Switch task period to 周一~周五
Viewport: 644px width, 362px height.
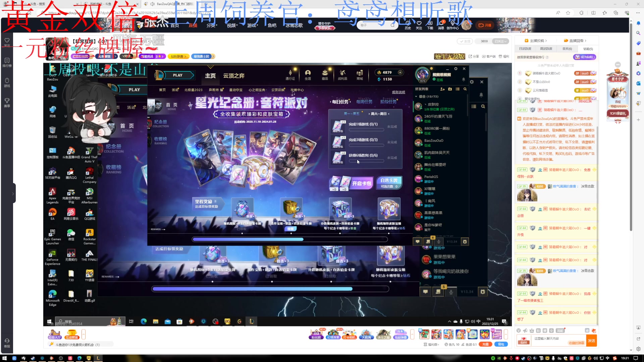[x=352, y=114]
